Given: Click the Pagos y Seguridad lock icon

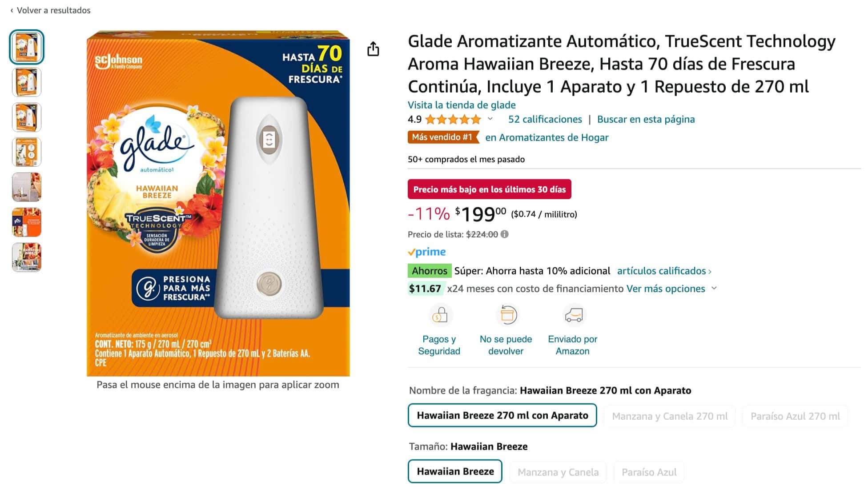Looking at the screenshot, I should pos(440,316).
